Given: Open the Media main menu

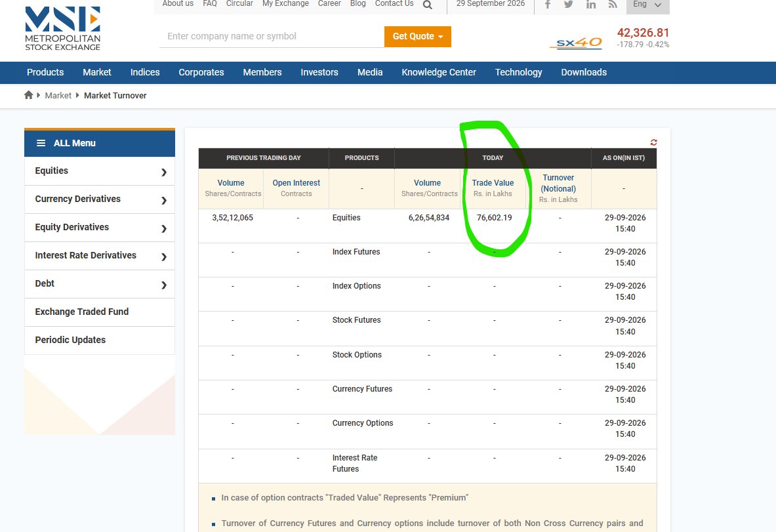Looking at the screenshot, I should coord(370,72).
